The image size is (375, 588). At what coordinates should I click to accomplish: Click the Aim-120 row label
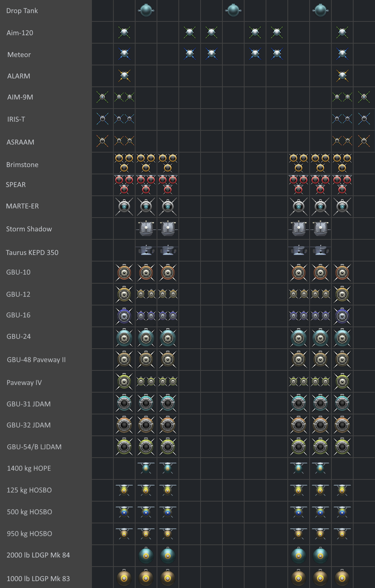tap(20, 33)
